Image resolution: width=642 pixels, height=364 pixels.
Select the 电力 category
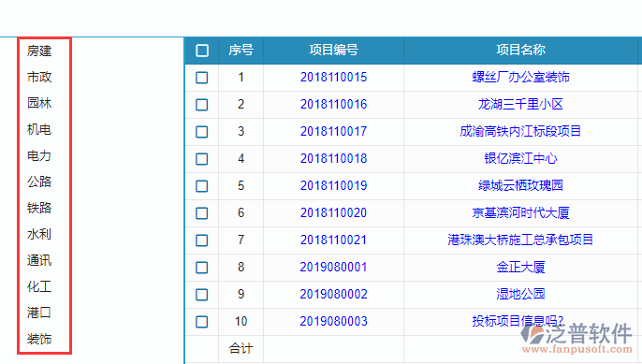click(x=39, y=155)
